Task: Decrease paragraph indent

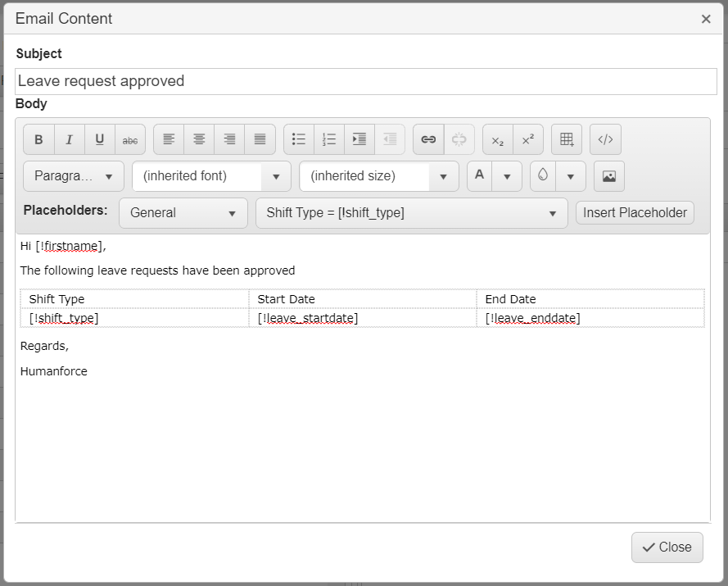Action: coord(390,139)
